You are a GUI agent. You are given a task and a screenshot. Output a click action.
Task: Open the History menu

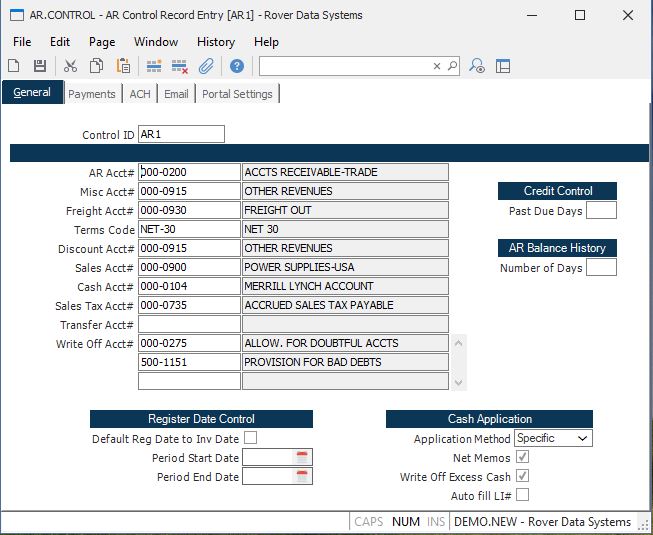click(x=215, y=42)
